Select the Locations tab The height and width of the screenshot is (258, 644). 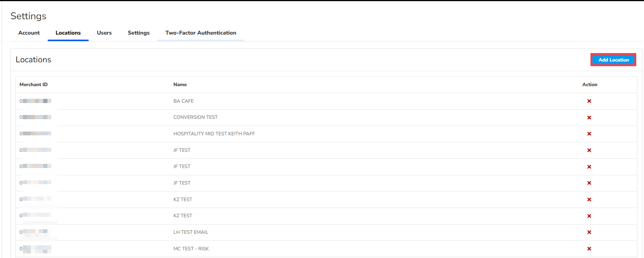tap(68, 33)
